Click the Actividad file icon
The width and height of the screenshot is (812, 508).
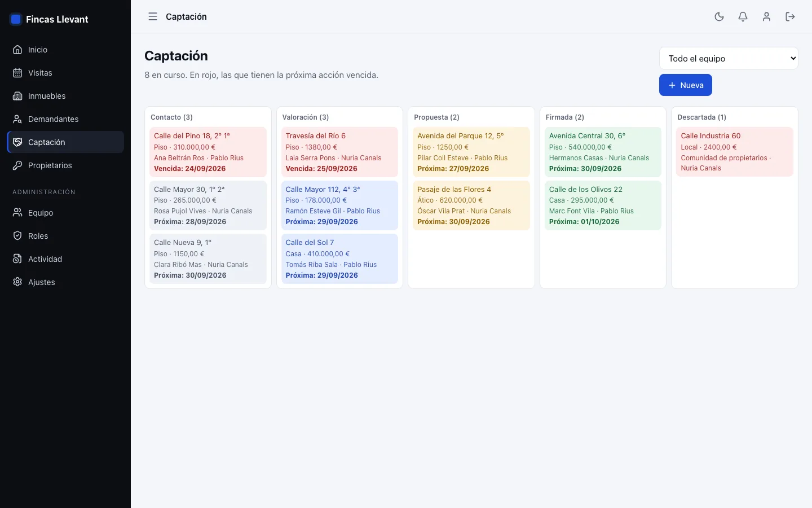[17, 259]
